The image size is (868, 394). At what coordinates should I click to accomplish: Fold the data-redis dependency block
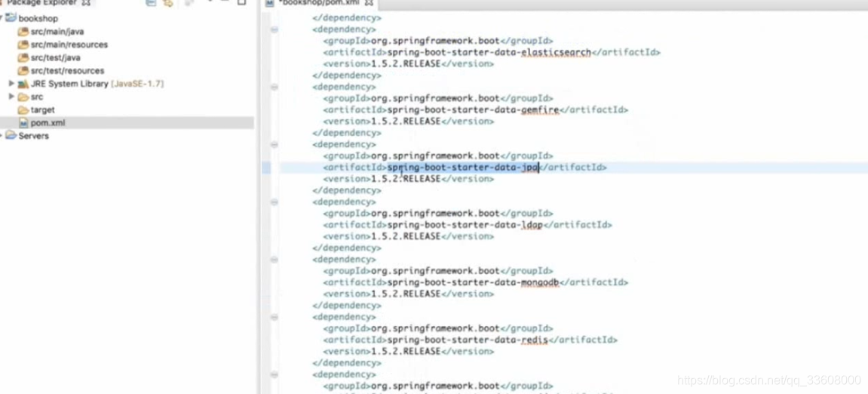(x=274, y=317)
